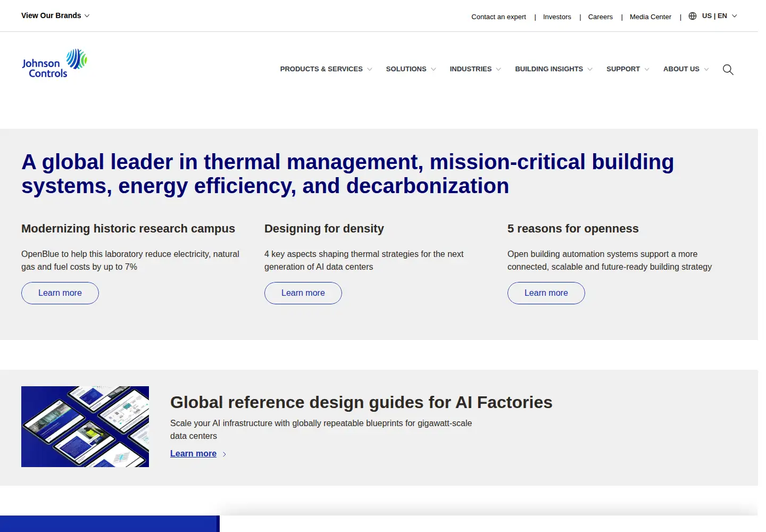766x532 pixels.
Task: Click the Contact an expert link
Action: 498,17
